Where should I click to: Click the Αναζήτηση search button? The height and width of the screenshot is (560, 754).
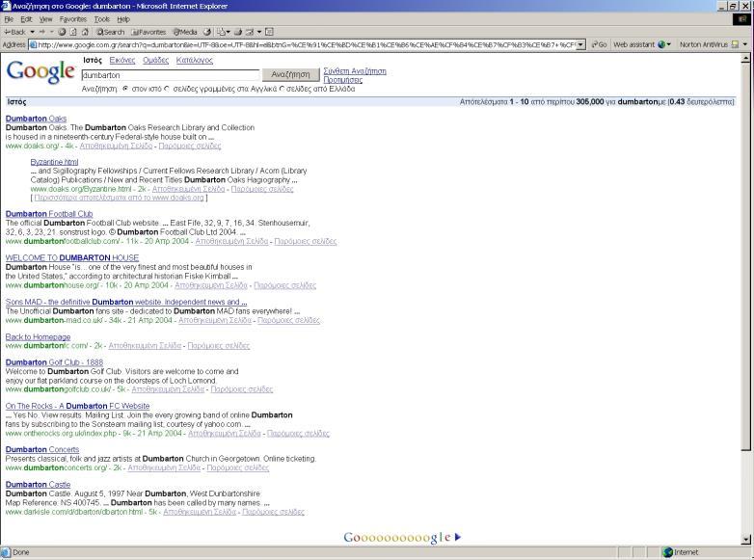[x=290, y=74]
